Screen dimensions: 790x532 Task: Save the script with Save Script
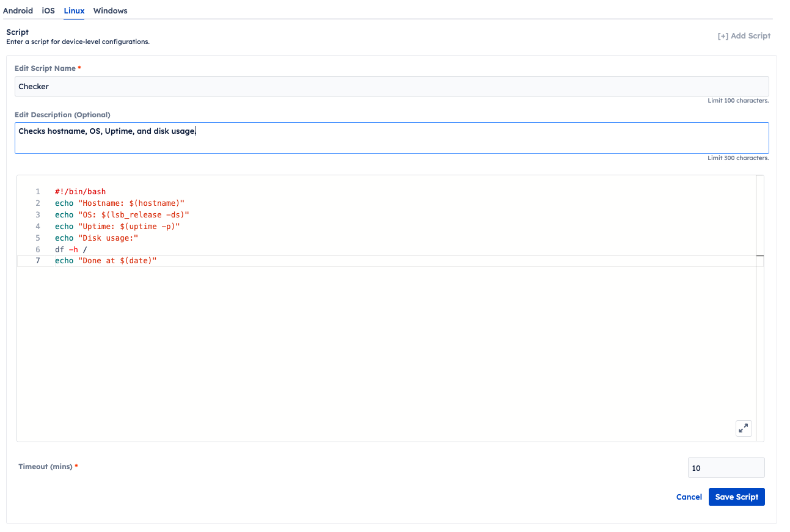coord(736,497)
